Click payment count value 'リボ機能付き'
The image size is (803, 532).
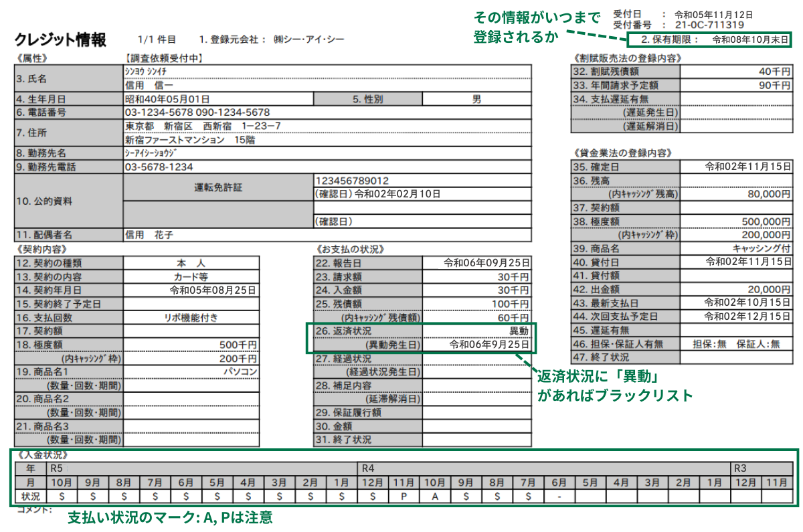[190, 317]
